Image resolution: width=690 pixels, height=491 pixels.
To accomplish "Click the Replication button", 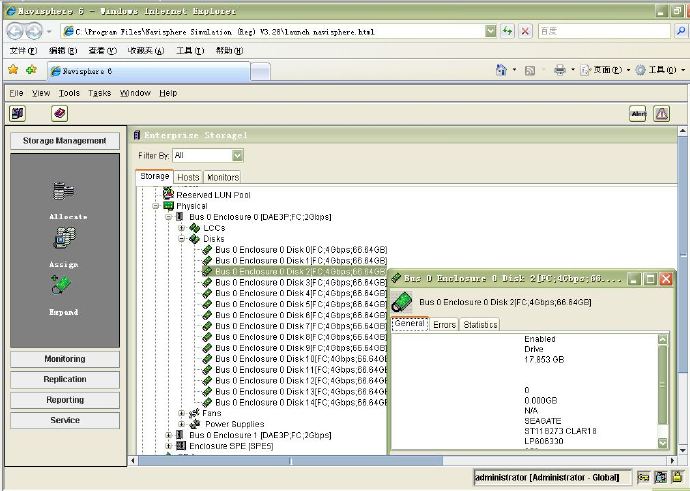I will 65,379.
